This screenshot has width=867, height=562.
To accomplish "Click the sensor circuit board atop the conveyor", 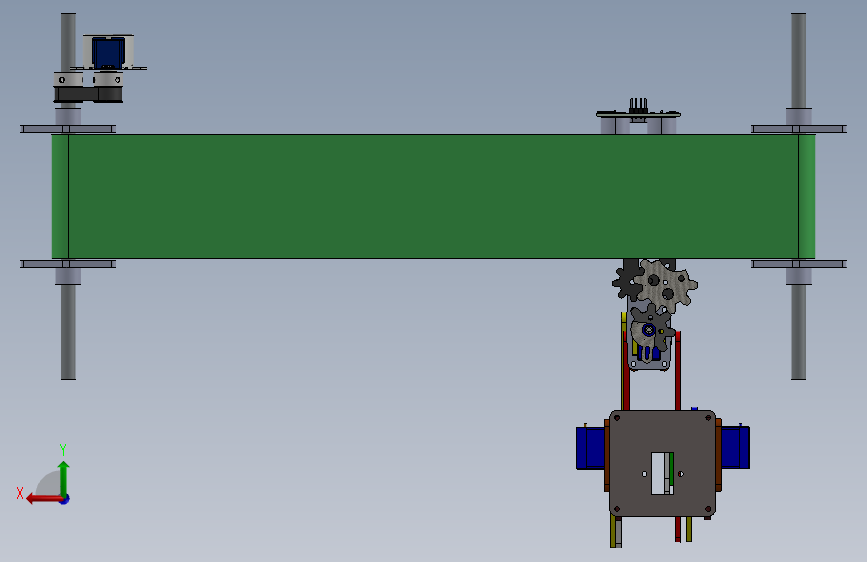I will point(638,114).
